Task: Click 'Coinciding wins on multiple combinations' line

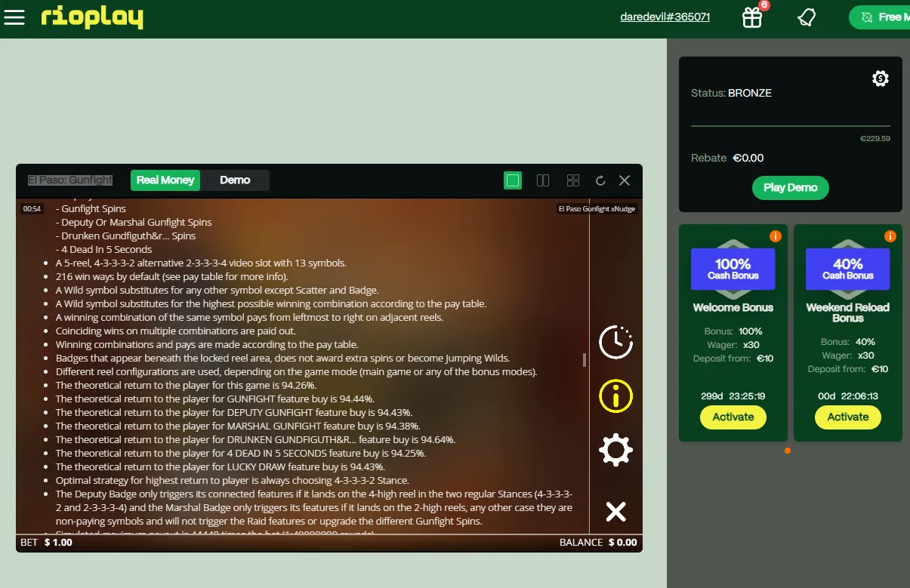Action: tap(176, 331)
